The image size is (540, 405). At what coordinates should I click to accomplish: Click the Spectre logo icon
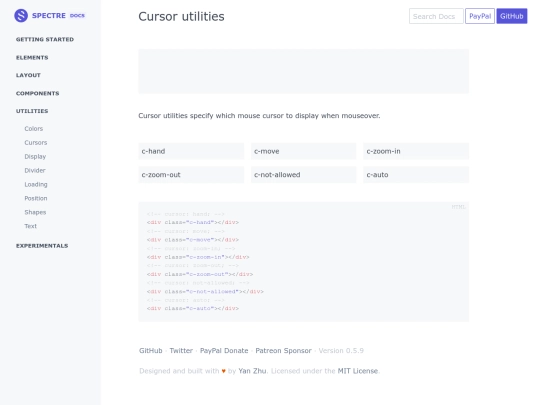(21, 15)
